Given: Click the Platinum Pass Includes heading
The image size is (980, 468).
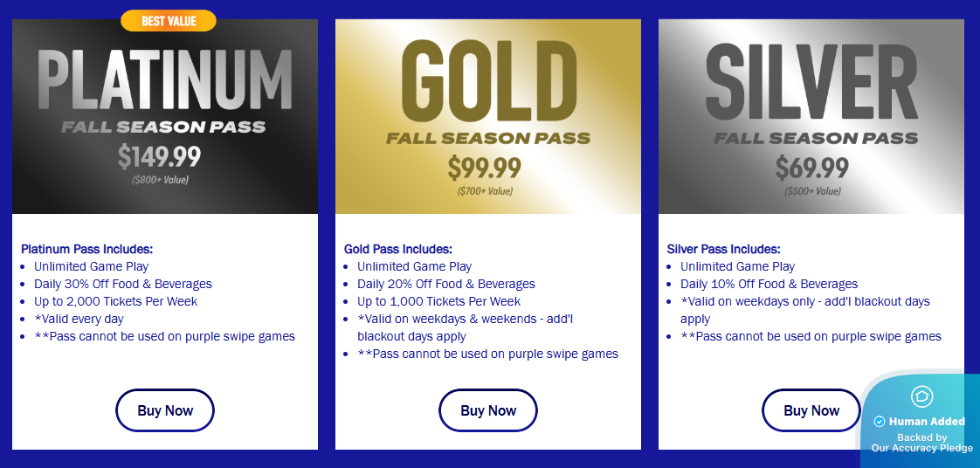Looking at the screenshot, I should pos(87,249).
